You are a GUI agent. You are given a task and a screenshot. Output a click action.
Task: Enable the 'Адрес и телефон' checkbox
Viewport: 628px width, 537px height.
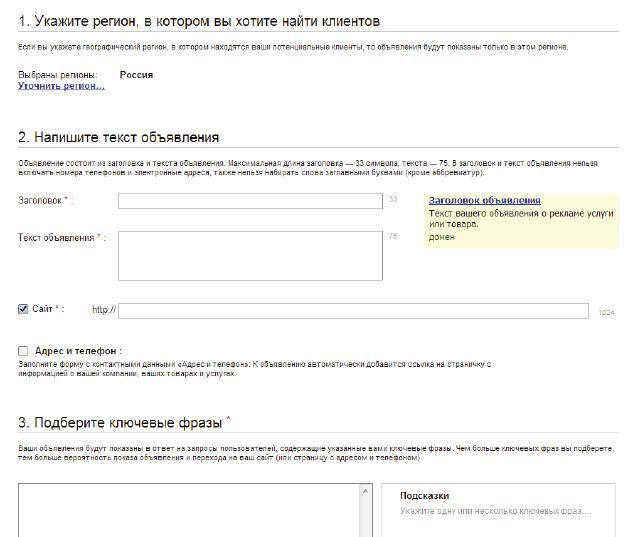23,351
